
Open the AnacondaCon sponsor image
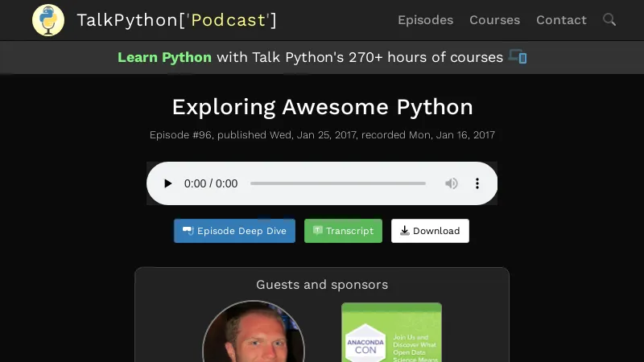pos(391,334)
